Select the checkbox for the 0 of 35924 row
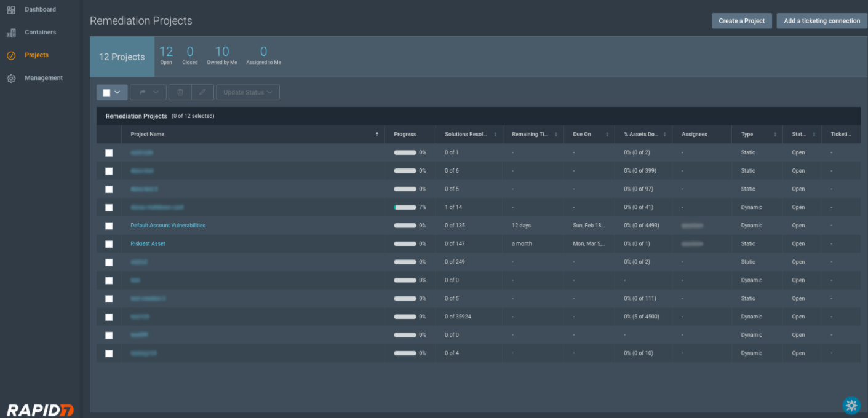The width and height of the screenshot is (868, 418). tap(109, 317)
